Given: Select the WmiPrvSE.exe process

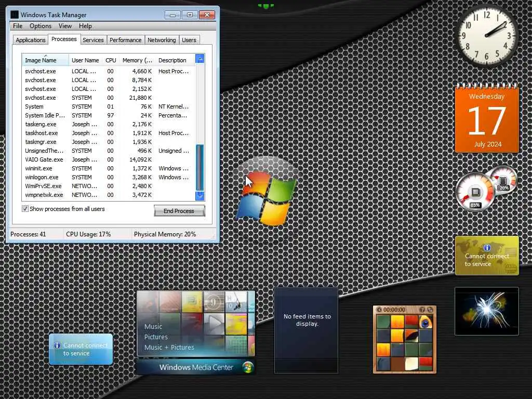Looking at the screenshot, I should [x=108, y=186].
